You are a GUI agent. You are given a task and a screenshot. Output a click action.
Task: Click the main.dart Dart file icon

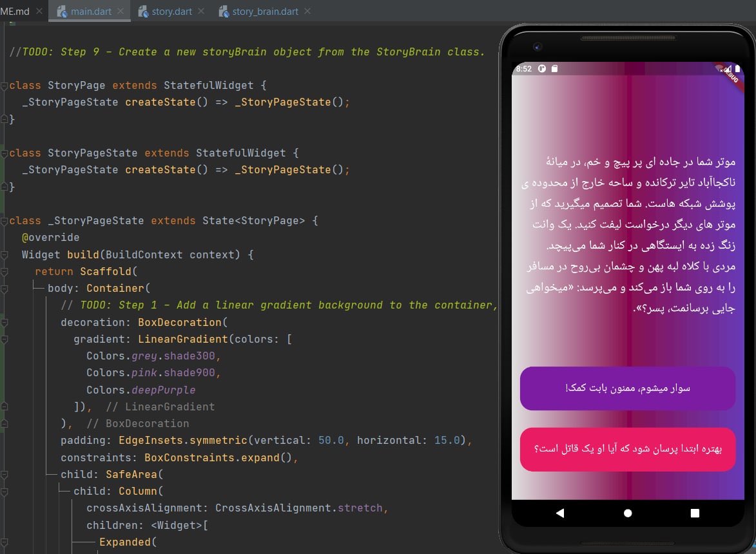[x=62, y=12]
